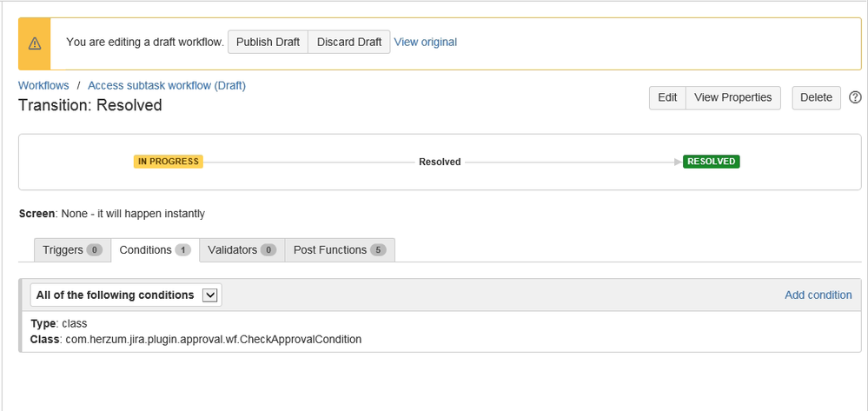This screenshot has width=868, height=411.
Task: Delete the Resolved transition
Action: click(816, 97)
